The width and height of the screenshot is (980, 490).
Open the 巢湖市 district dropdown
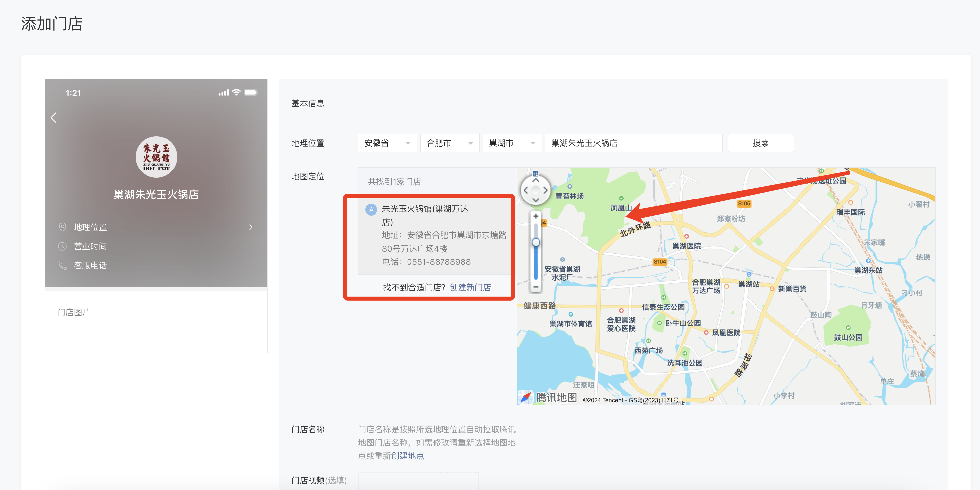(x=512, y=143)
